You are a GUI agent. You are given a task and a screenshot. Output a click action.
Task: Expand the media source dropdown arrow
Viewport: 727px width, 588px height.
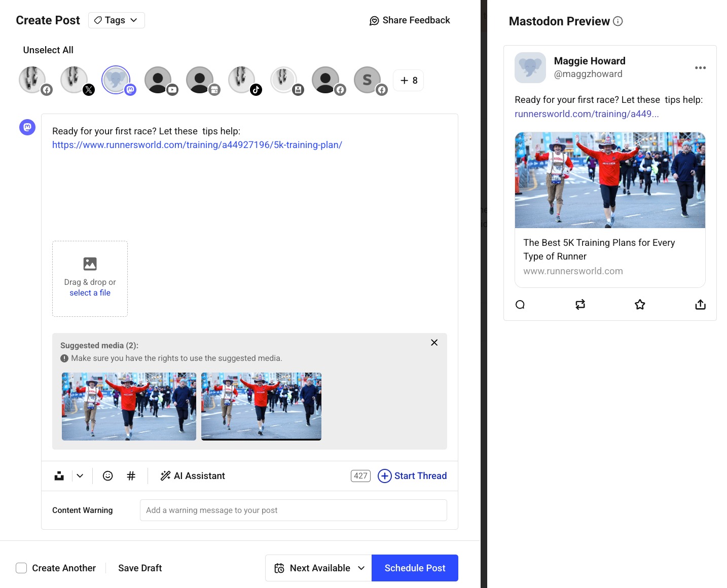tap(80, 476)
